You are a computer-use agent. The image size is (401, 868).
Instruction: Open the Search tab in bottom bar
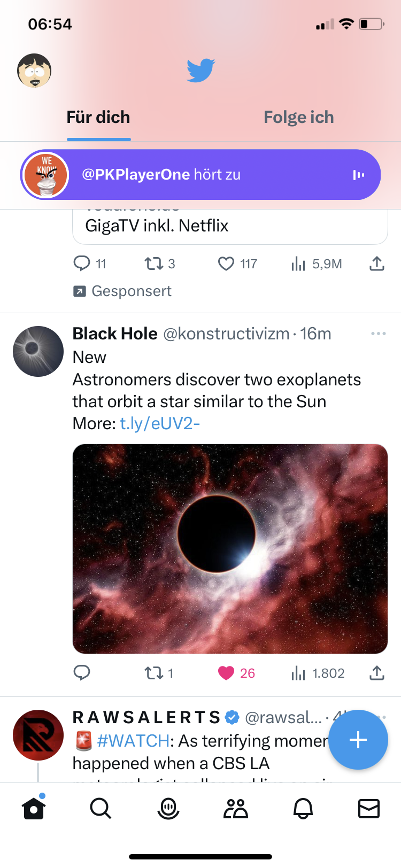tap(101, 809)
